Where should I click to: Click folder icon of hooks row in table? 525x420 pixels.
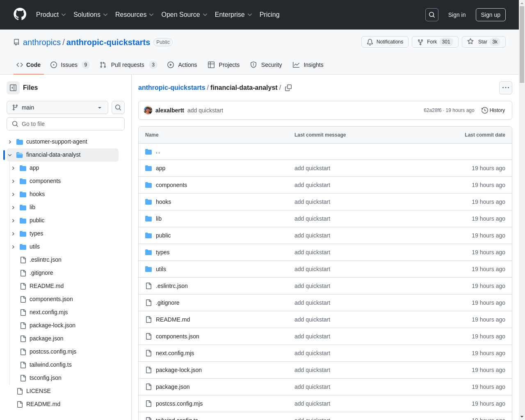pyautogui.click(x=148, y=202)
